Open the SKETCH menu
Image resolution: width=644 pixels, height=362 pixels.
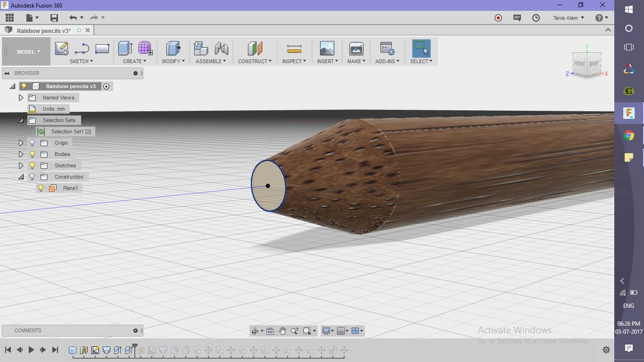(82, 61)
